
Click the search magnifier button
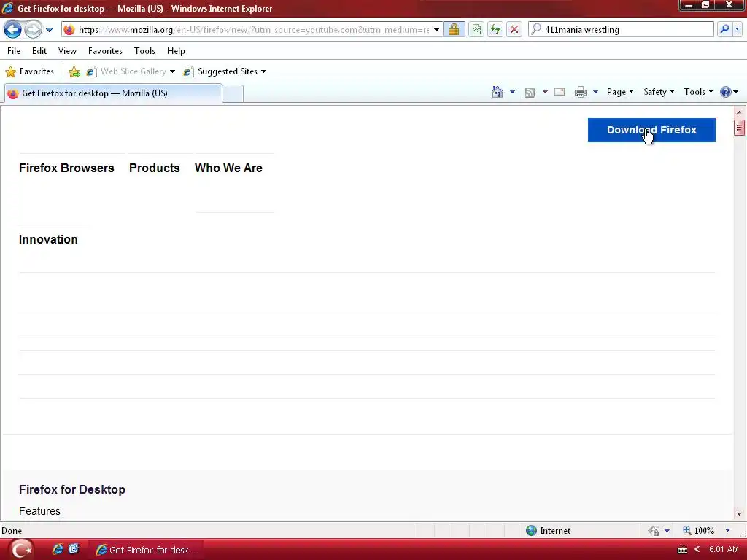point(724,29)
